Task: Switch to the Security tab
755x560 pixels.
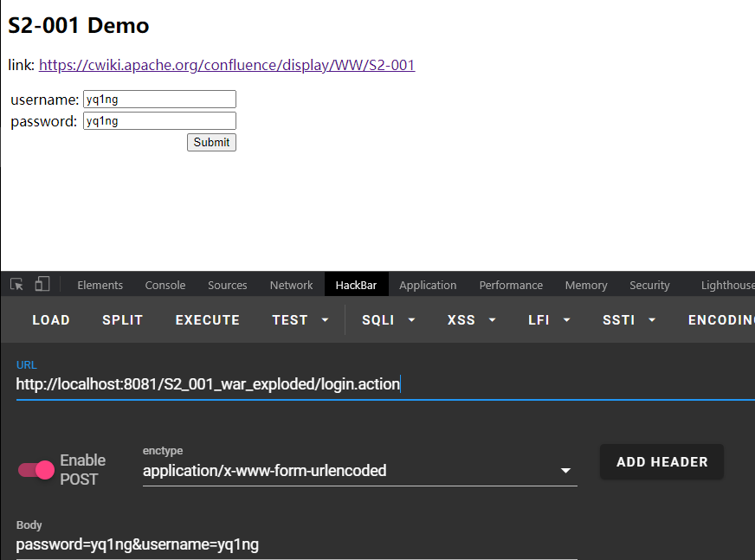Action: (649, 285)
